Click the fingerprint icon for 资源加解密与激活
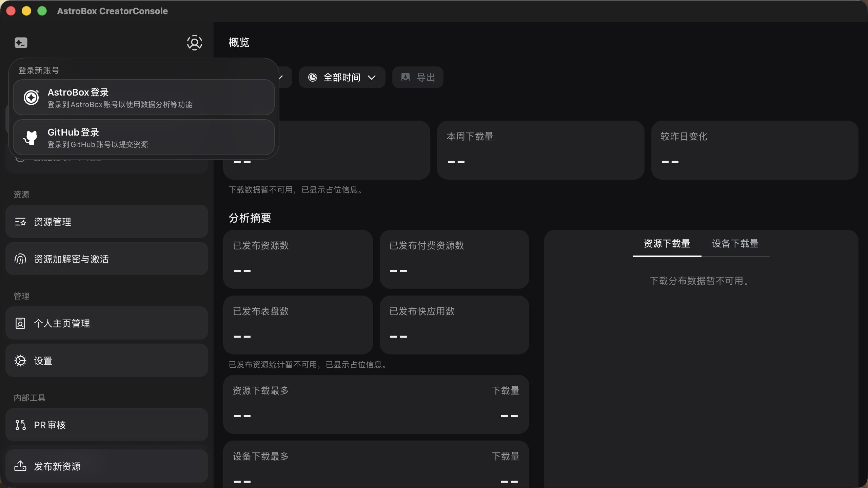868x488 pixels. pyautogui.click(x=20, y=259)
